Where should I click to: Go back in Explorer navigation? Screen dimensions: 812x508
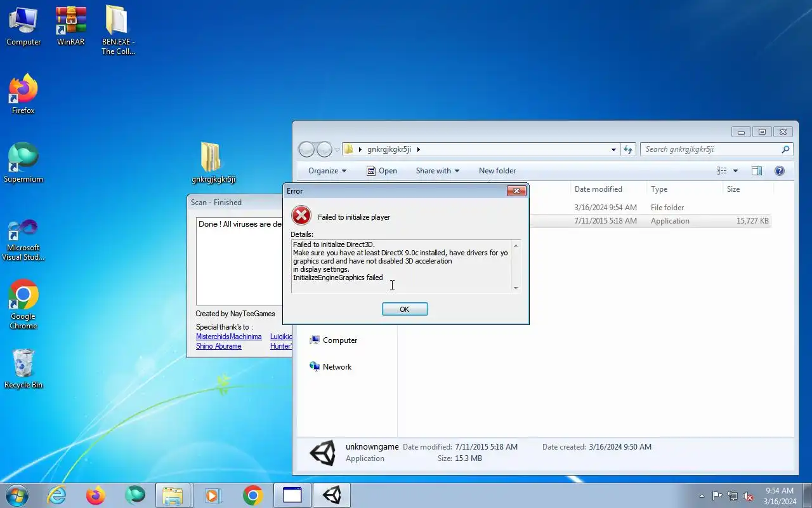(306, 149)
